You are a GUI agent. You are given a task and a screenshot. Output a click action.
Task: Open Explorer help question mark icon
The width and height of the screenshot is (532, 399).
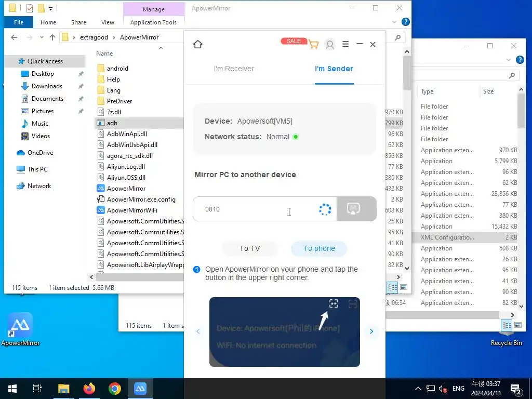[405, 22]
